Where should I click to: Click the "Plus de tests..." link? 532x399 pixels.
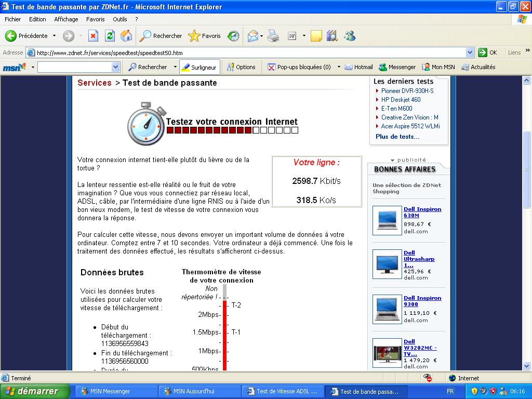point(397,137)
